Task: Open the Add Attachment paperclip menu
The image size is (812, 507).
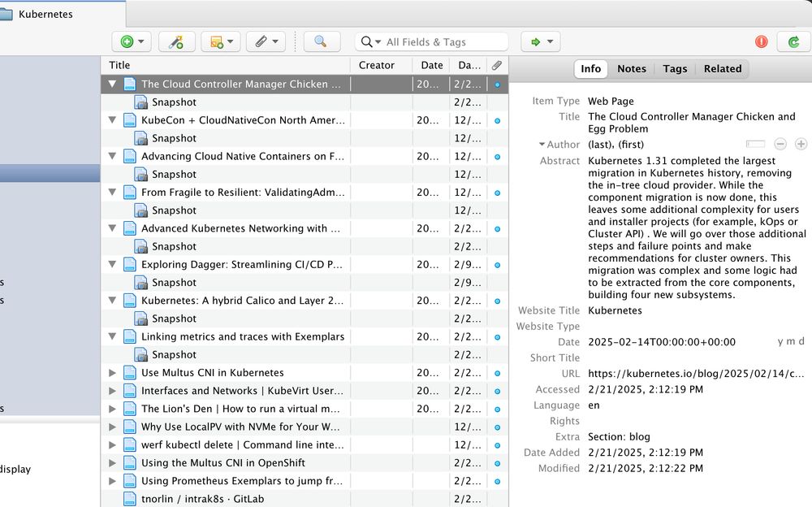Action: pyautogui.click(x=266, y=42)
